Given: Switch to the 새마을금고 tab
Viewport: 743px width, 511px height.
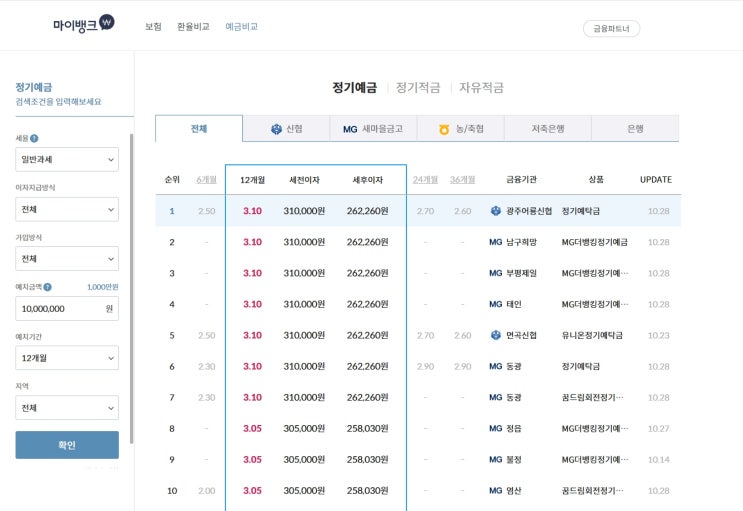Looking at the screenshot, I should coord(374,129).
